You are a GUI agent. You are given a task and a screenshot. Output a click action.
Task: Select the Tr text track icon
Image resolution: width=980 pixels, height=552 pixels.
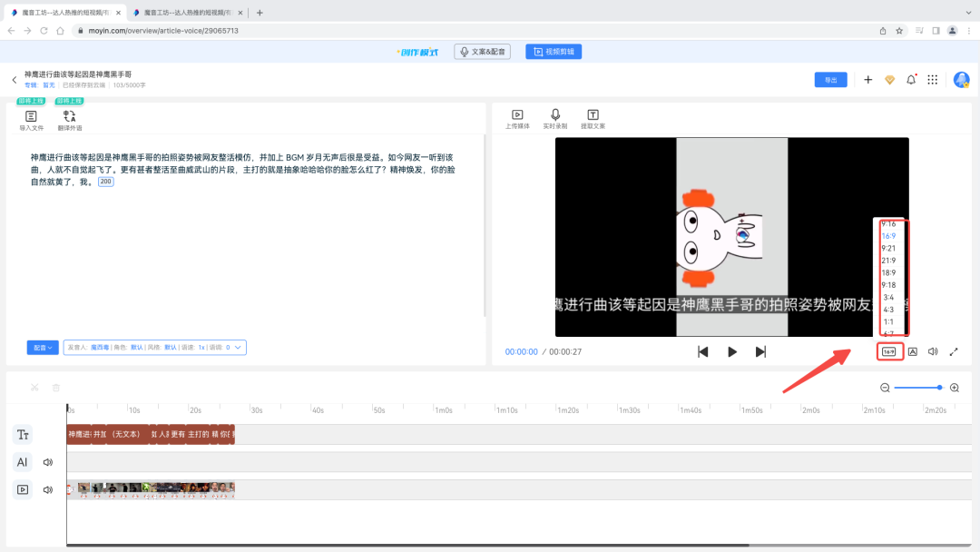23,435
